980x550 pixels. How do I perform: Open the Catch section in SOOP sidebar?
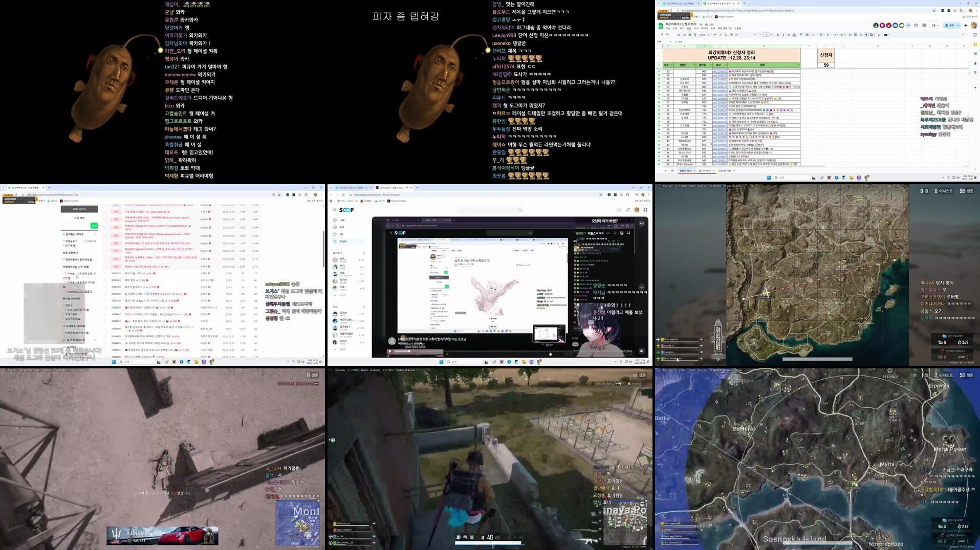coord(342,241)
